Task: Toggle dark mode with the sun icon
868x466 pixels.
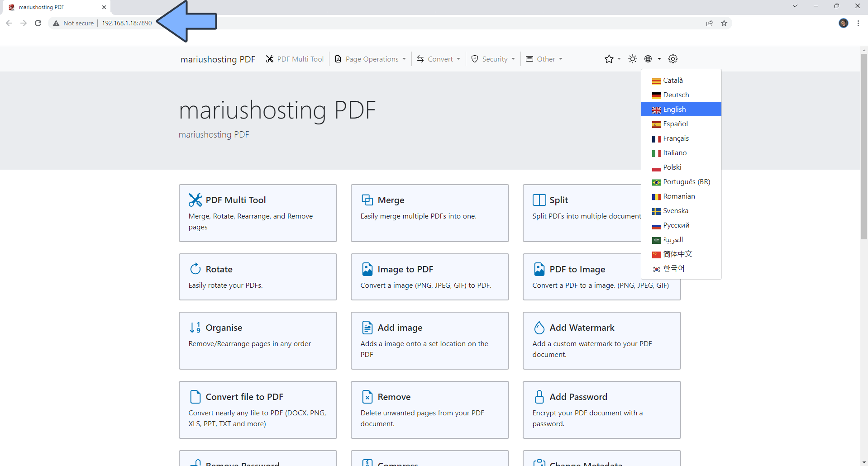Action: [x=632, y=59]
